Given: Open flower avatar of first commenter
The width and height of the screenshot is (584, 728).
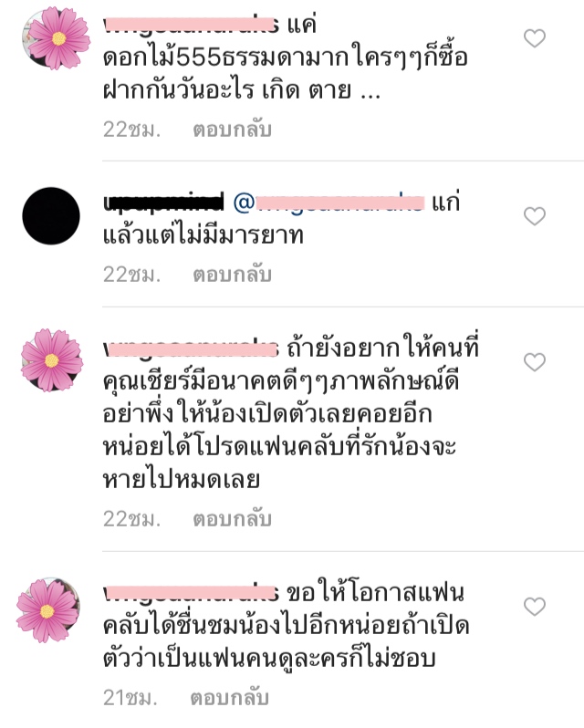Looking at the screenshot, I should [x=57, y=38].
